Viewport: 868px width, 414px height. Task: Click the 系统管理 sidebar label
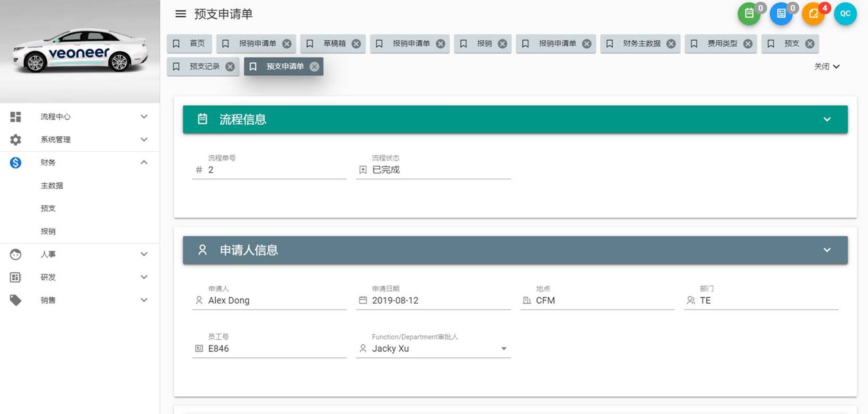[x=55, y=140]
